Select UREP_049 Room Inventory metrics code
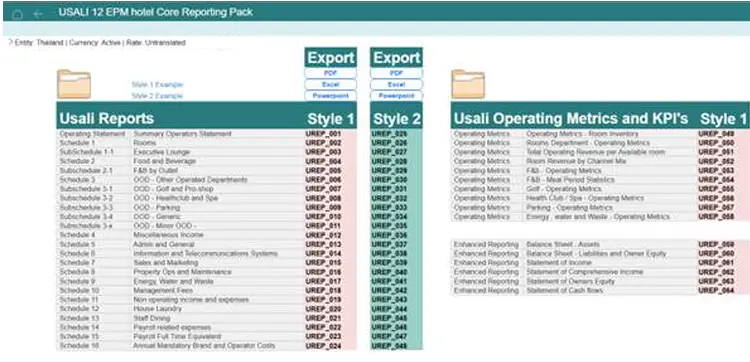Screen dimensions: 750x362 (x=716, y=134)
